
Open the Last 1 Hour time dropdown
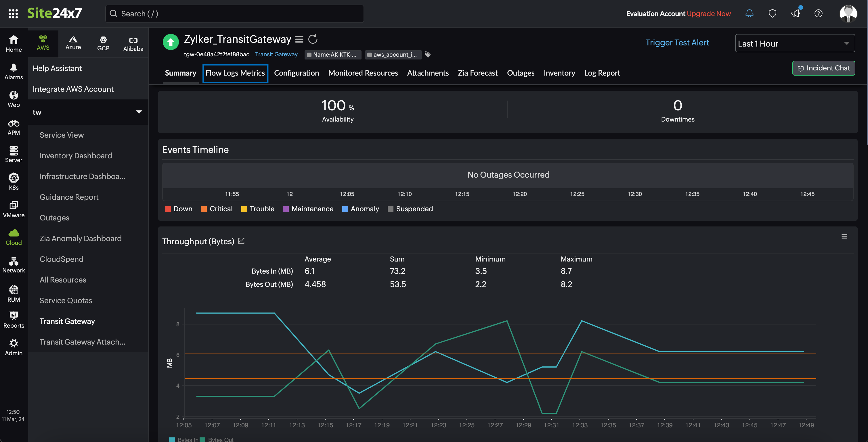[x=795, y=43]
